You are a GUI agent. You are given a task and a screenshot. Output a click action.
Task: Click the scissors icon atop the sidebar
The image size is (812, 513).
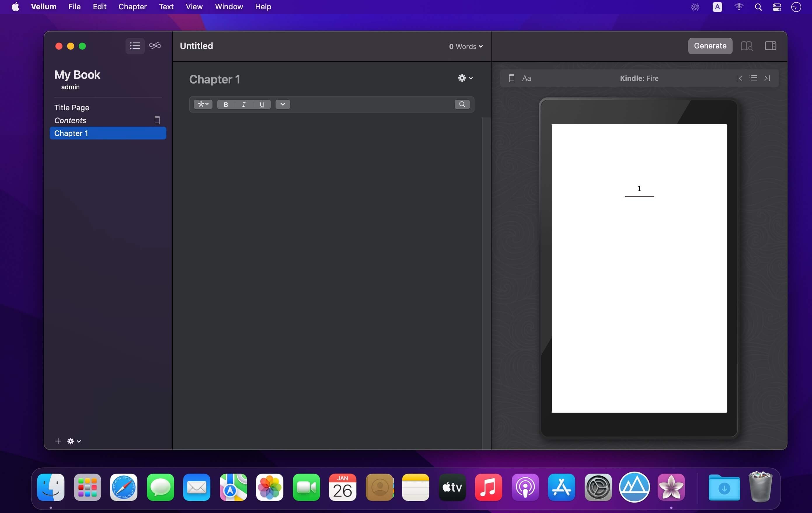point(154,46)
